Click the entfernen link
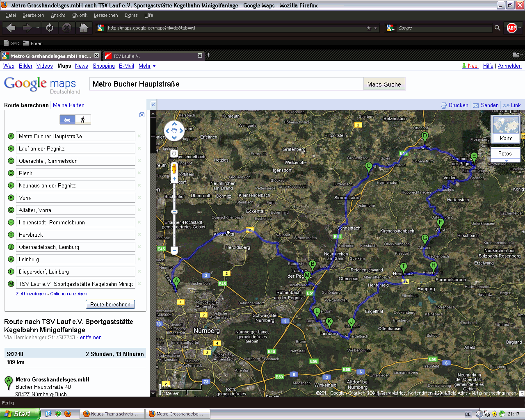Viewport: 525px width, 420px height. pos(91,338)
